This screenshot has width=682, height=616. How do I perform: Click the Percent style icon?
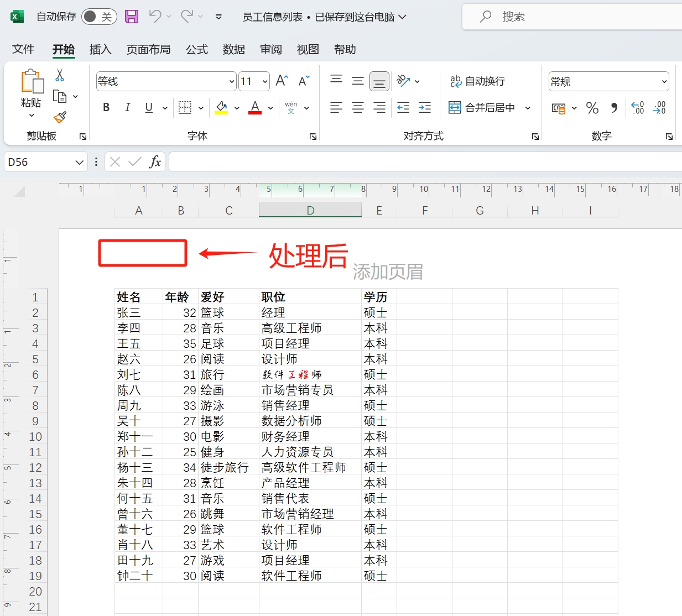[x=592, y=108]
